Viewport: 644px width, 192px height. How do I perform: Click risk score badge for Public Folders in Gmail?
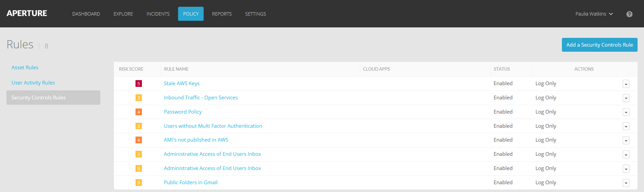[139, 183]
